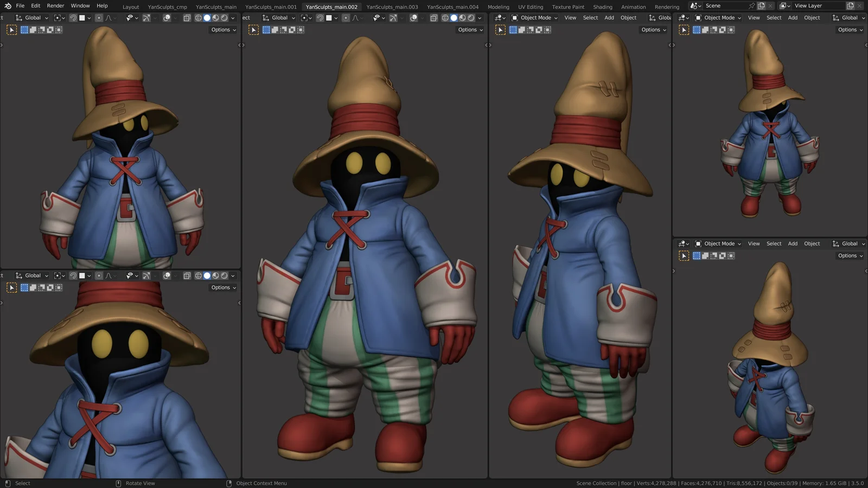Toggle the snap magnet in top-left viewport
This screenshot has height=488, width=868.
click(73, 18)
